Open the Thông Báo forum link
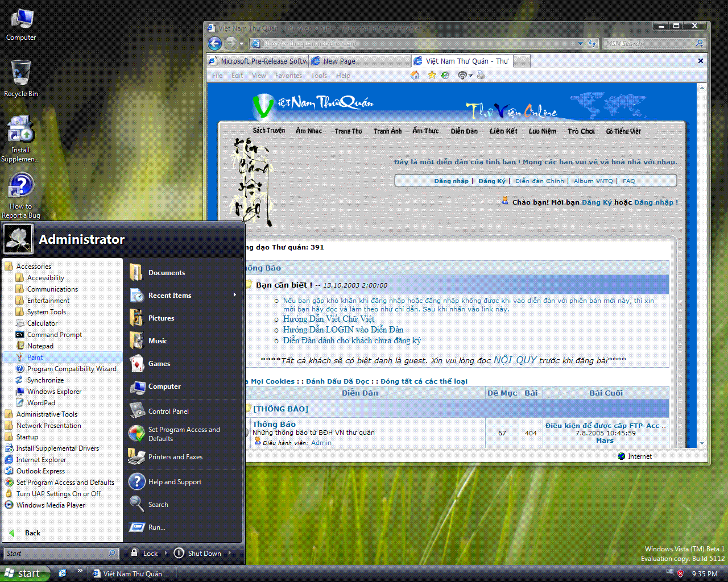 [274, 424]
